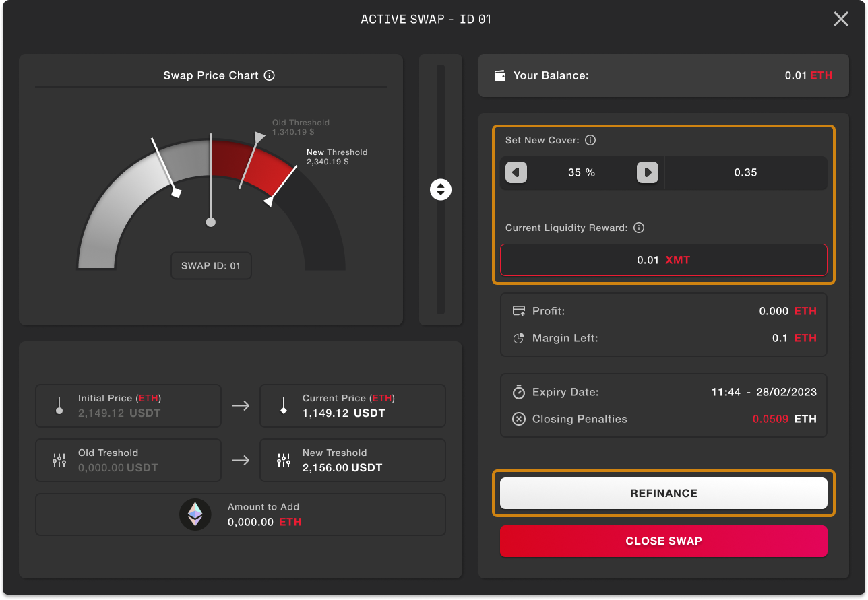
Task: Click the info icon next to Set New Cover
Action: point(590,140)
